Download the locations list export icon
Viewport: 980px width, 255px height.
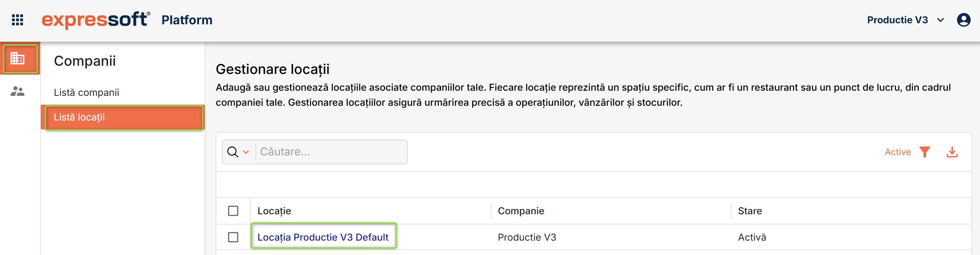tap(952, 152)
